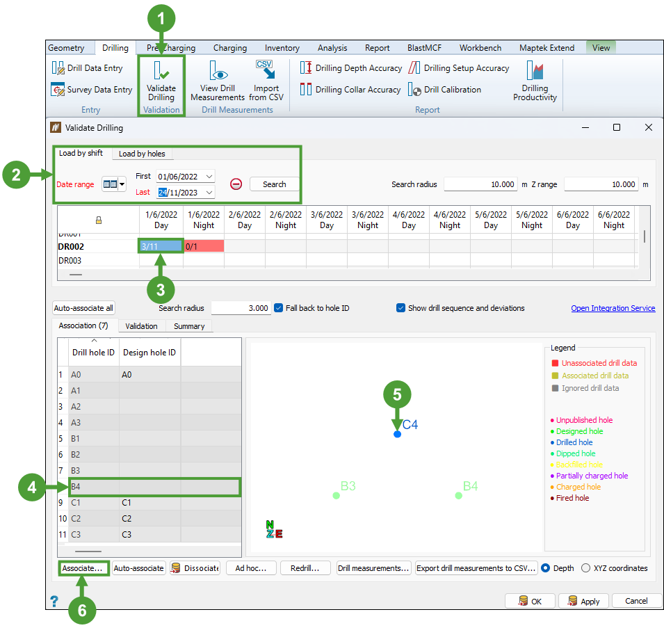Viewport: 664px width, 644px height.
Task: Switch to the Summary tab
Action: 189,326
